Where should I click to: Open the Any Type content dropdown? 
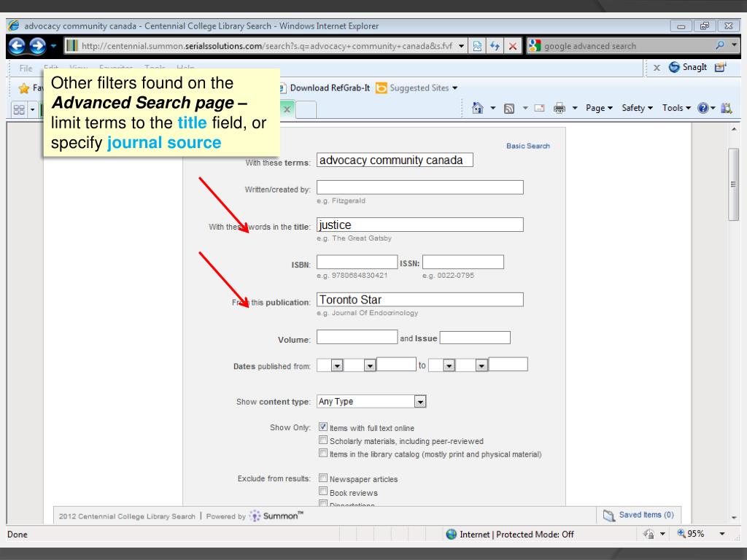(371, 402)
